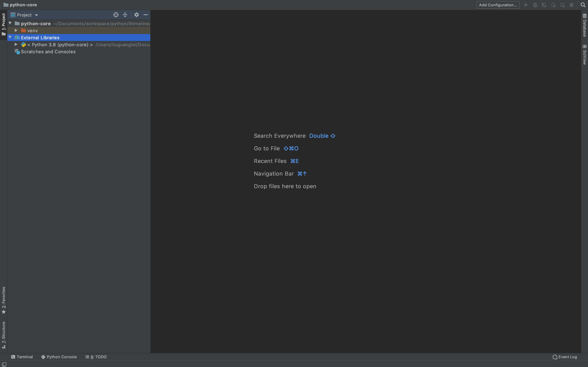
Task: Select the venv tree item
Action: tap(79, 30)
